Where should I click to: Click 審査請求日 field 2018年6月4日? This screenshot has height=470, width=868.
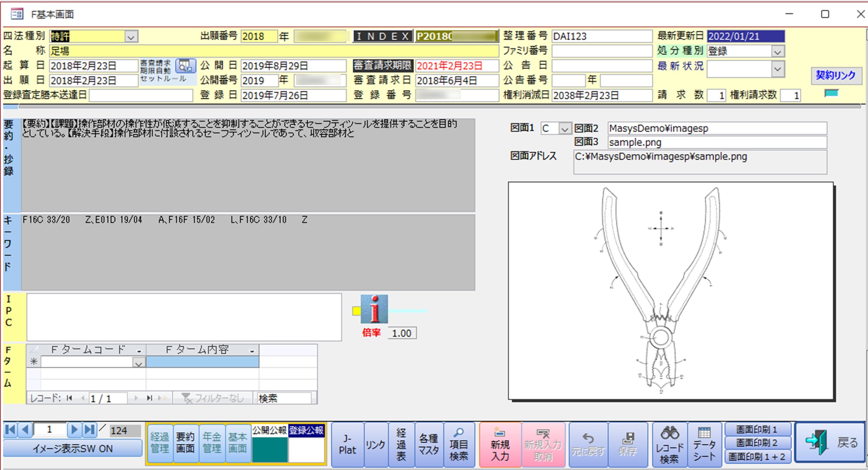[x=457, y=81]
